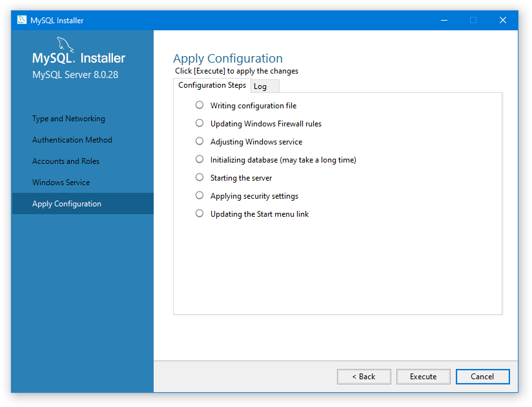Select Apply Configuration sidebar item
The image size is (532, 407).
[x=67, y=204]
